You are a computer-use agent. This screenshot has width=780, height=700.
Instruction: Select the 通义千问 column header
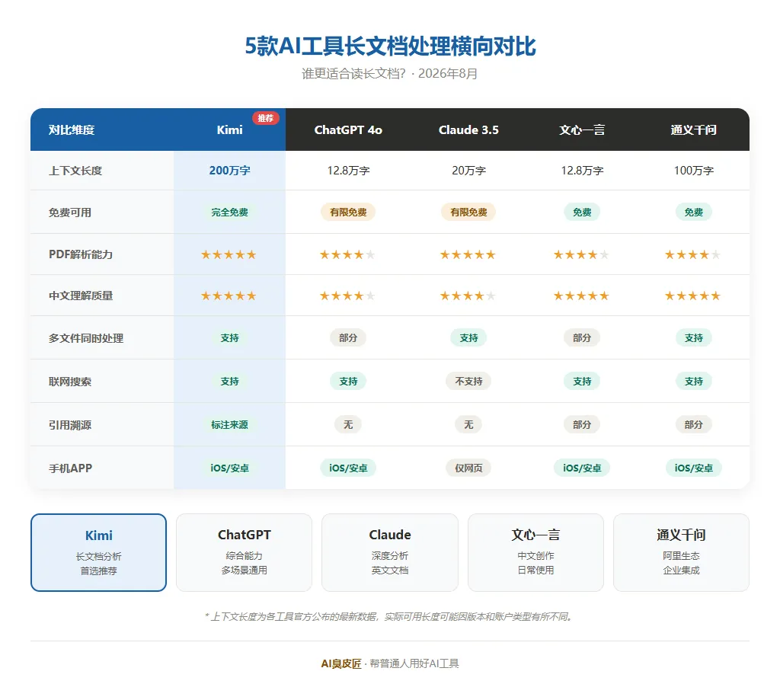[693, 129]
